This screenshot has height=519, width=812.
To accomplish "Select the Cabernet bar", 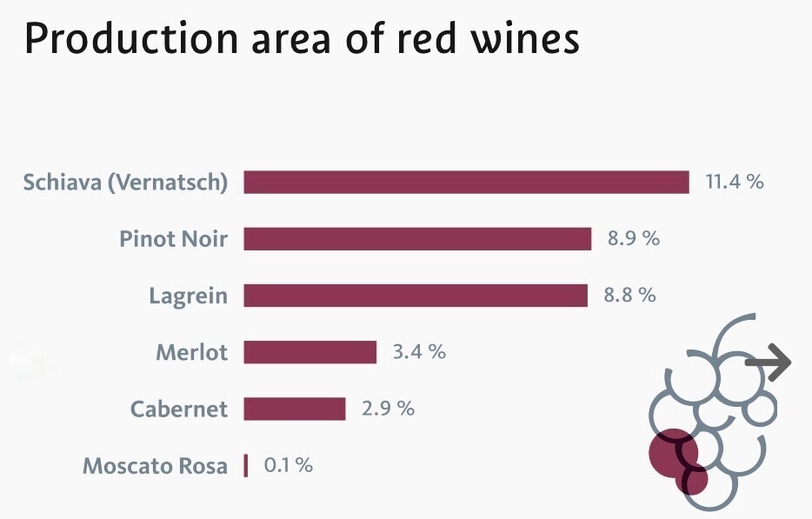I will click(295, 409).
